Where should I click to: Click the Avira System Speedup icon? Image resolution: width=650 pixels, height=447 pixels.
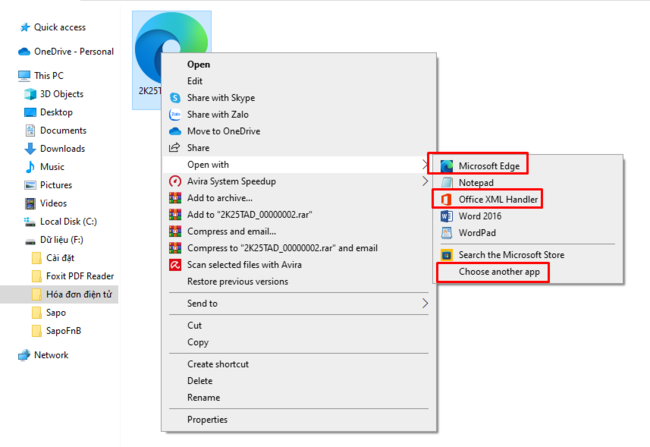point(175,181)
